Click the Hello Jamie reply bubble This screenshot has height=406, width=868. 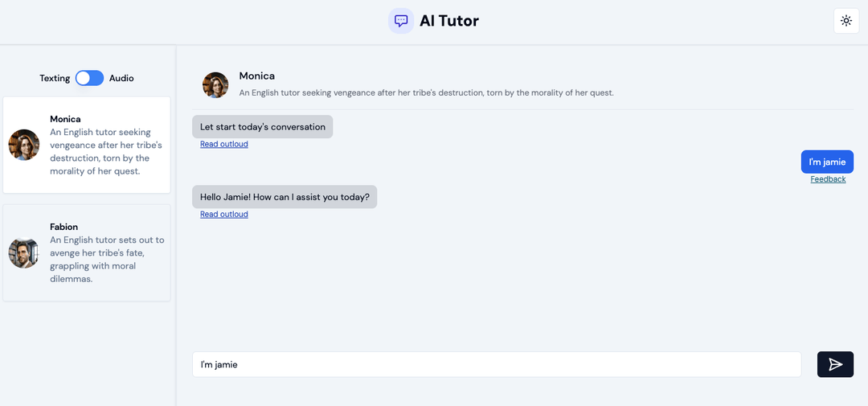click(285, 197)
